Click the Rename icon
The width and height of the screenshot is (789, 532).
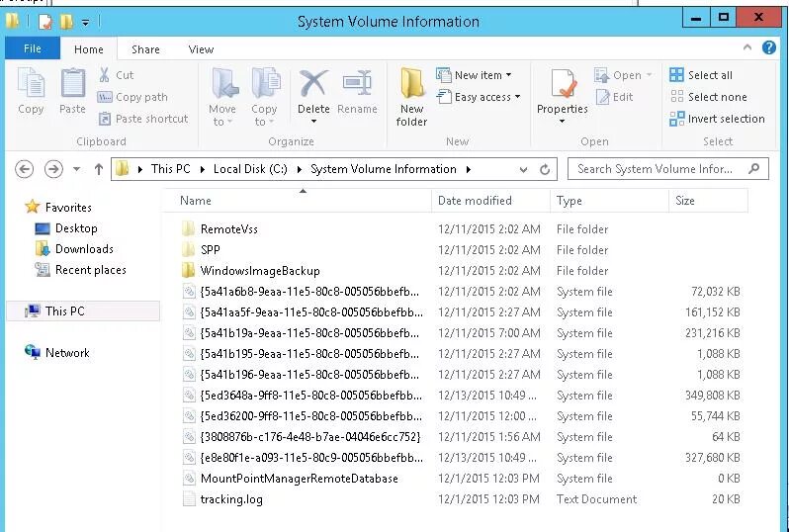[x=357, y=83]
